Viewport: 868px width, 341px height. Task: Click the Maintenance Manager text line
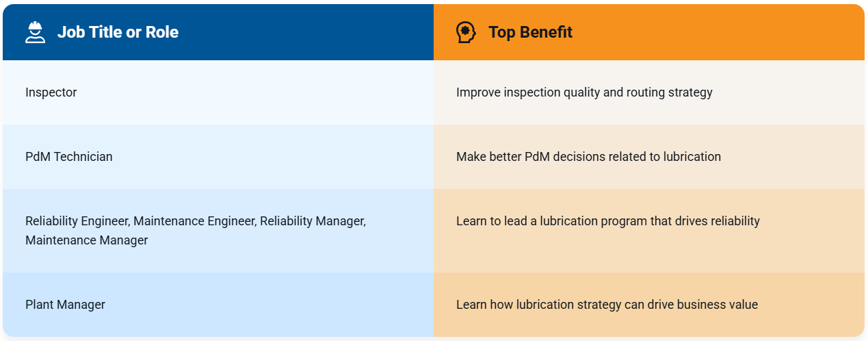87,240
